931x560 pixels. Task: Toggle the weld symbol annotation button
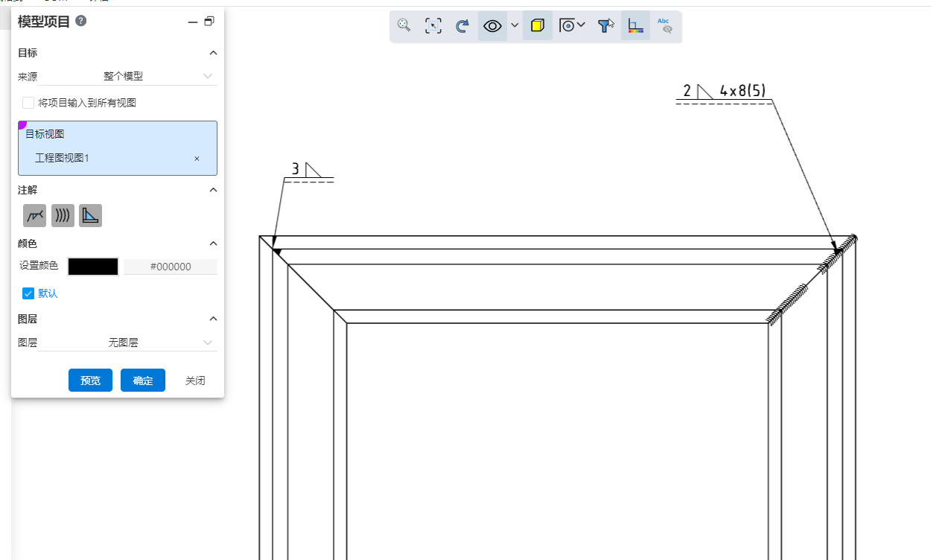click(x=34, y=215)
